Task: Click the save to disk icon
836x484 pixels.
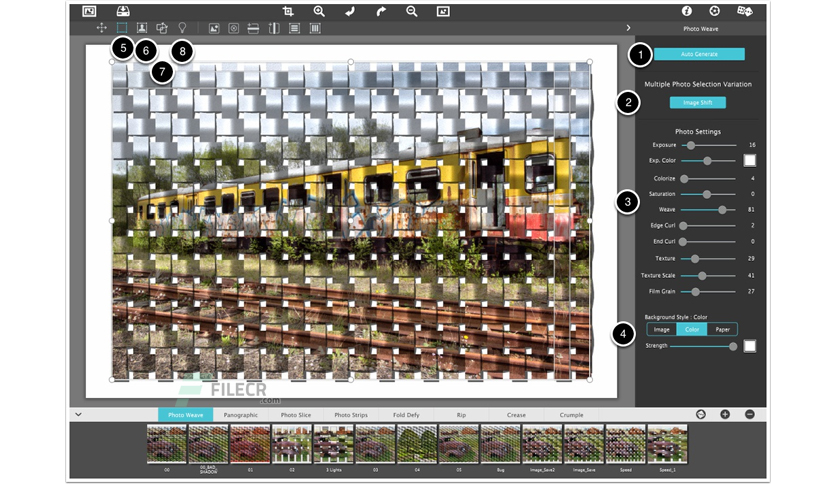Action: (x=123, y=11)
